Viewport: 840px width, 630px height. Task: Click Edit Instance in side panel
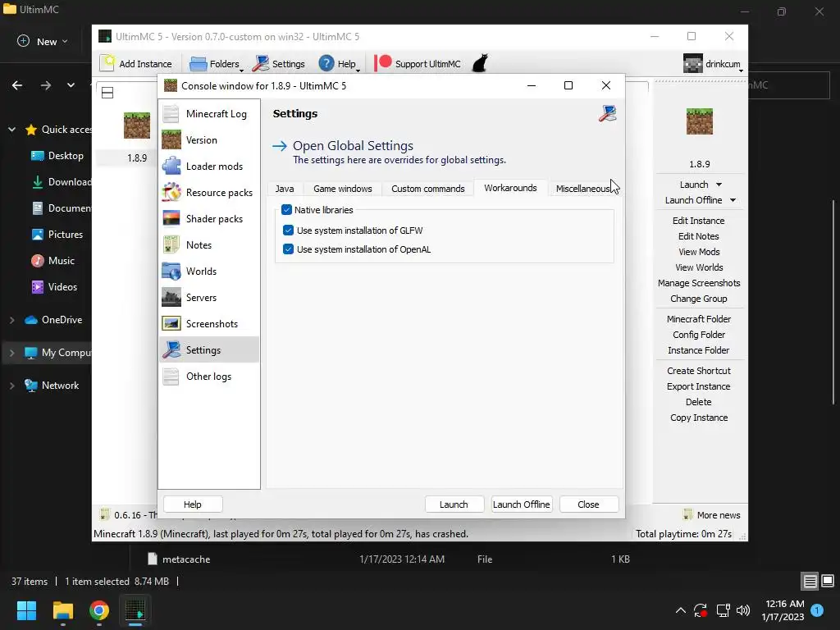(x=698, y=221)
